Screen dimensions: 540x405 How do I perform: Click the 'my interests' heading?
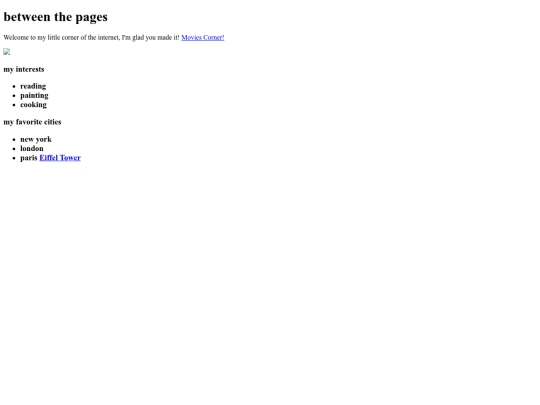(24, 69)
